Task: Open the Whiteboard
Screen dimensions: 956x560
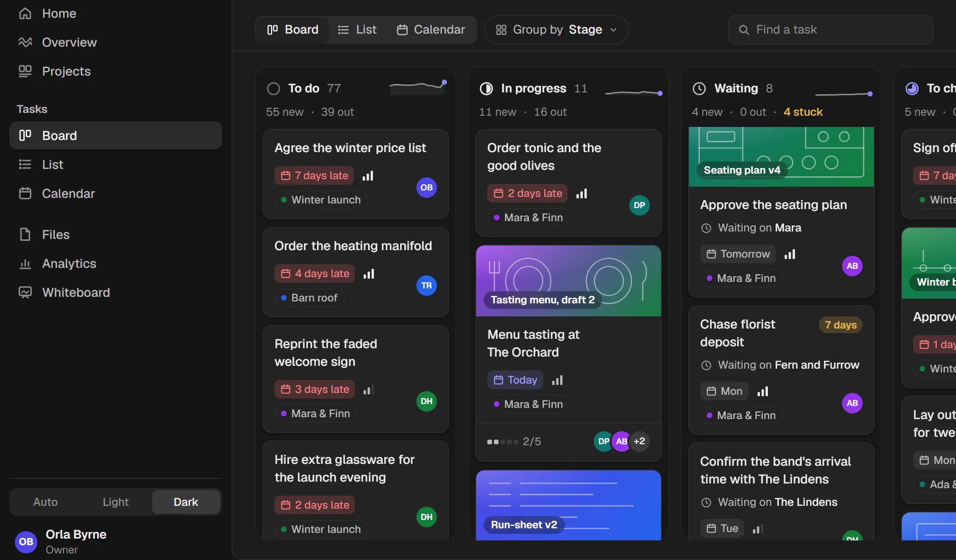Action: click(x=115, y=293)
